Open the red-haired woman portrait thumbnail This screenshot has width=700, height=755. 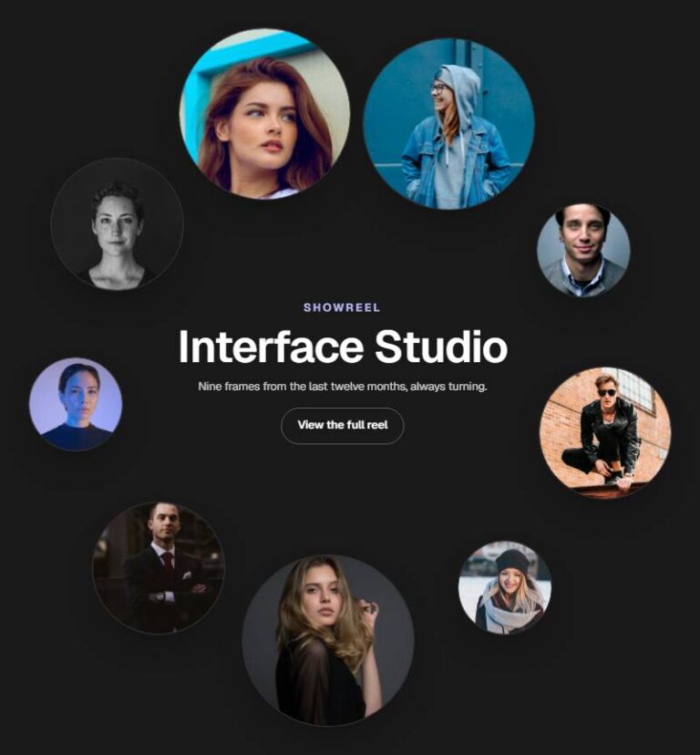[265, 114]
